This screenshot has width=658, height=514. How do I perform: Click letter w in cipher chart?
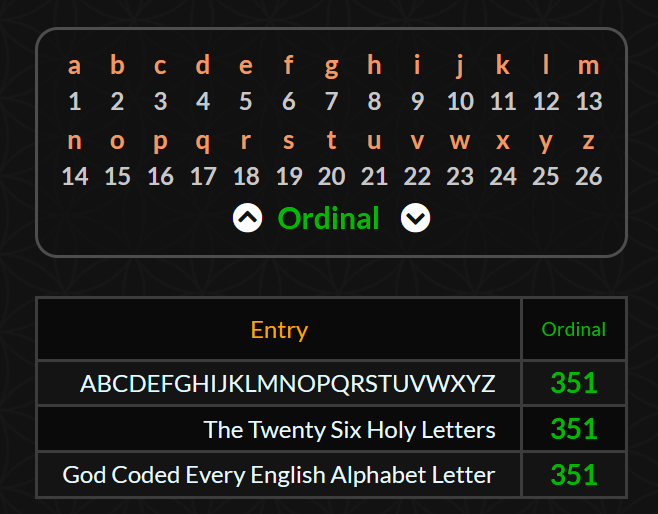click(x=460, y=141)
